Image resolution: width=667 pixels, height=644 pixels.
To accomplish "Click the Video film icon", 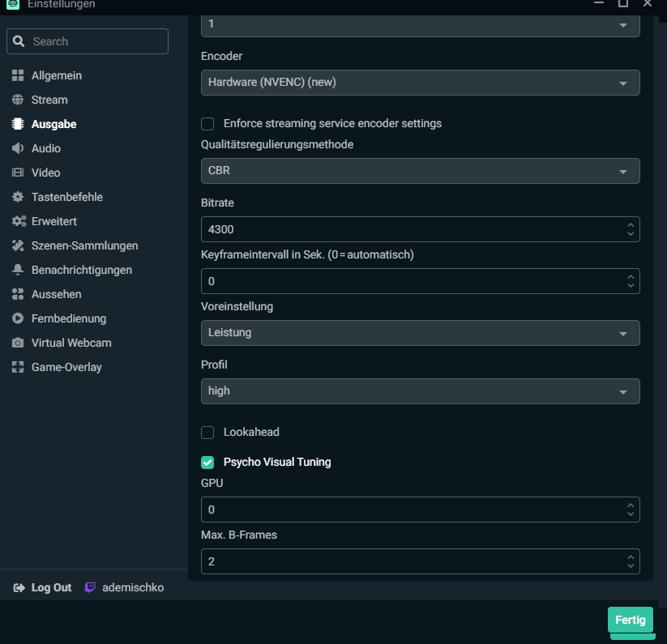I will click(18, 173).
